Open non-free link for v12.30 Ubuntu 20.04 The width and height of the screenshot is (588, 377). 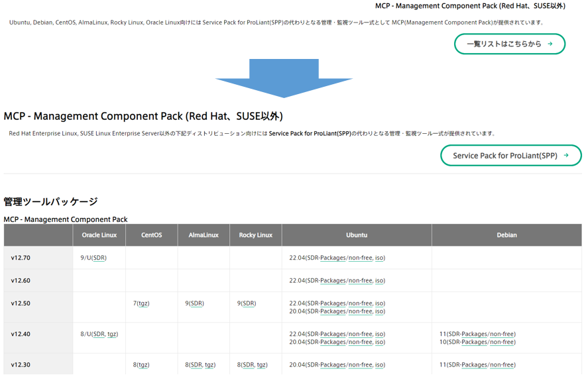tap(361, 364)
